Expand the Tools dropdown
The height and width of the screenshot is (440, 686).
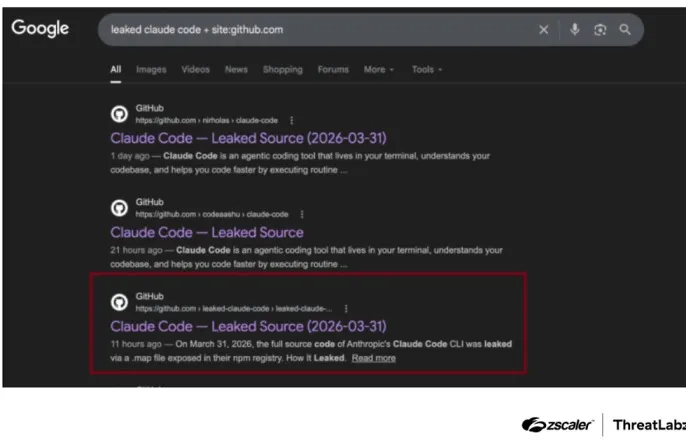tap(427, 70)
